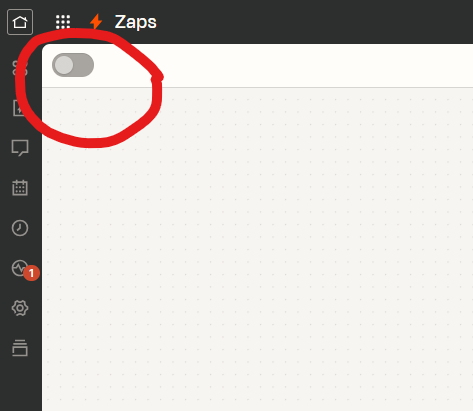
Task: Click the gray knob of the Zap switch
Action: (64, 65)
